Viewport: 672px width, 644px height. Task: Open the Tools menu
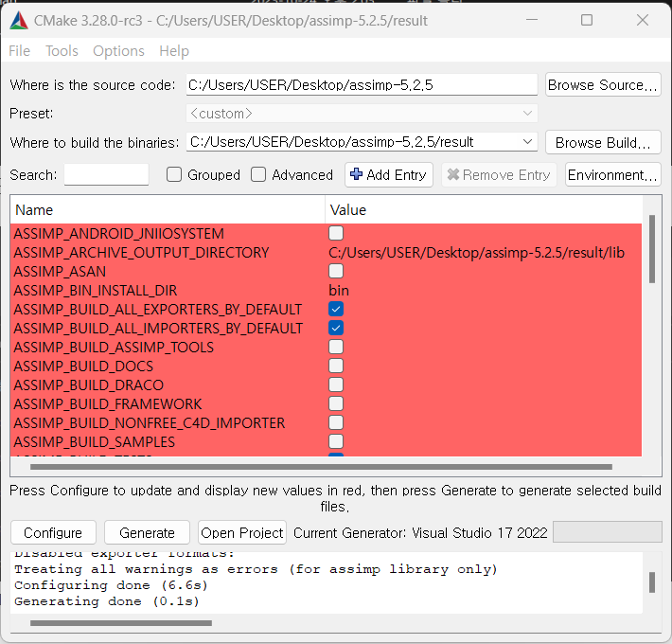tap(62, 51)
